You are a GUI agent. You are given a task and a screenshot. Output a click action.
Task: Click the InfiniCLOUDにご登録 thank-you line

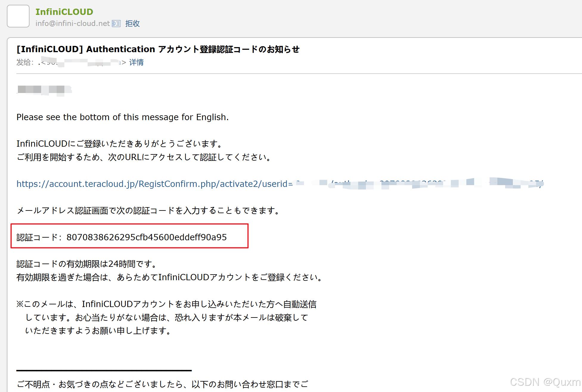pos(119,144)
